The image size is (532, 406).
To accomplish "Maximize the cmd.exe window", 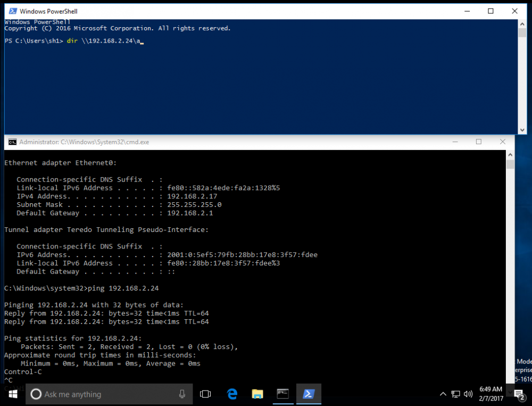I will (x=479, y=142).
